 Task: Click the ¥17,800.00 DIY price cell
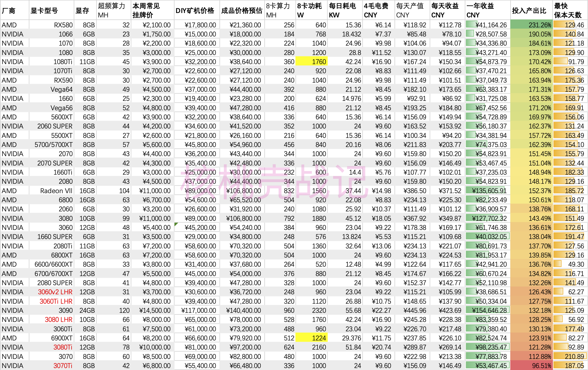click(197, 25)
